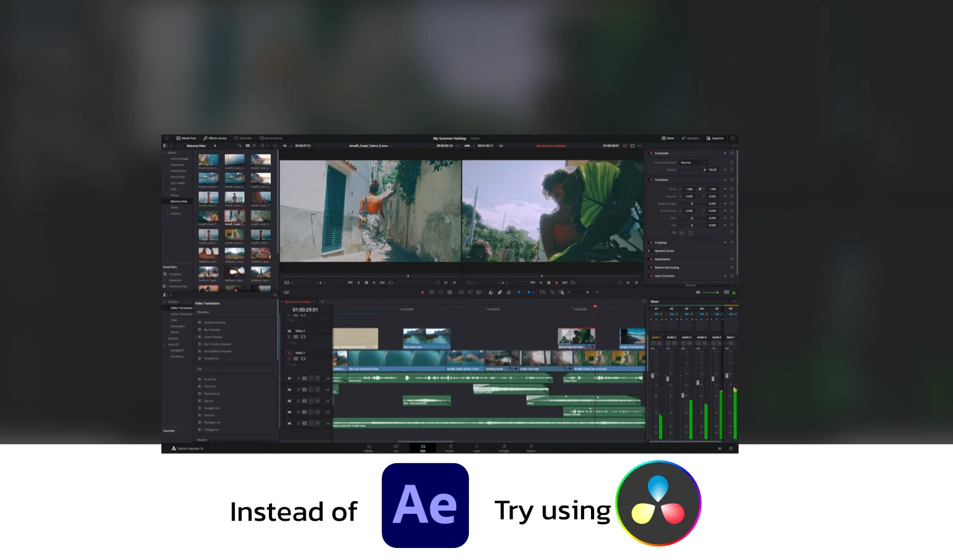Image resolution: width=953 pixels, height=560 pixels.
Task: Open the Color page
Action: (x=477, y=448)
